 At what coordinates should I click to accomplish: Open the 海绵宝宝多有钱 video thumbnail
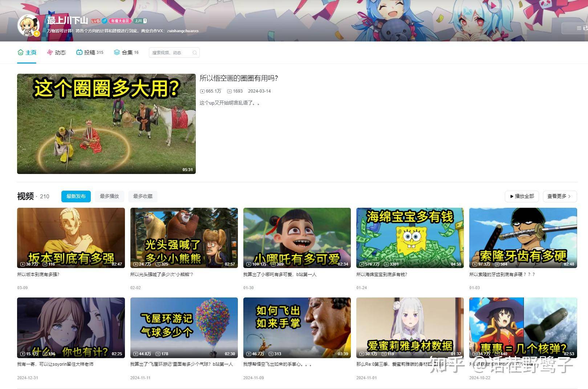tap(410, 238)
